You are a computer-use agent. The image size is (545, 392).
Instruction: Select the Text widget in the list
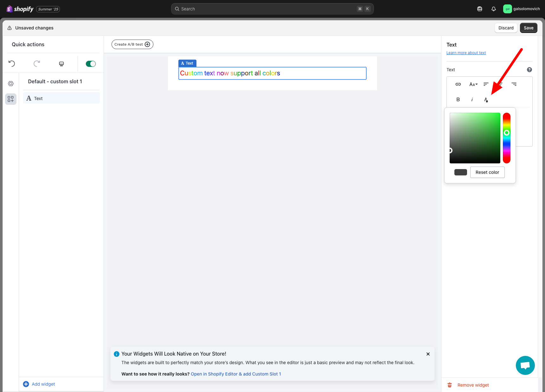tap(61, 98)
